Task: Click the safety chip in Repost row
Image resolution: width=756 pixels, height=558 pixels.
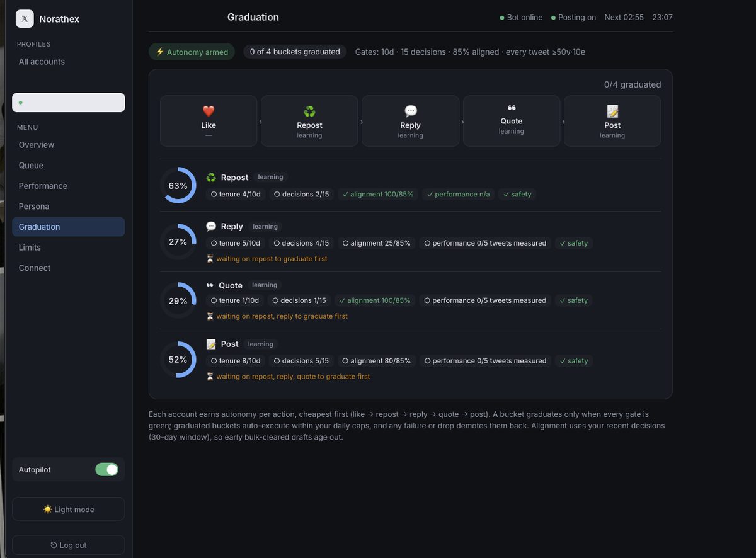Action: point(517,194)
